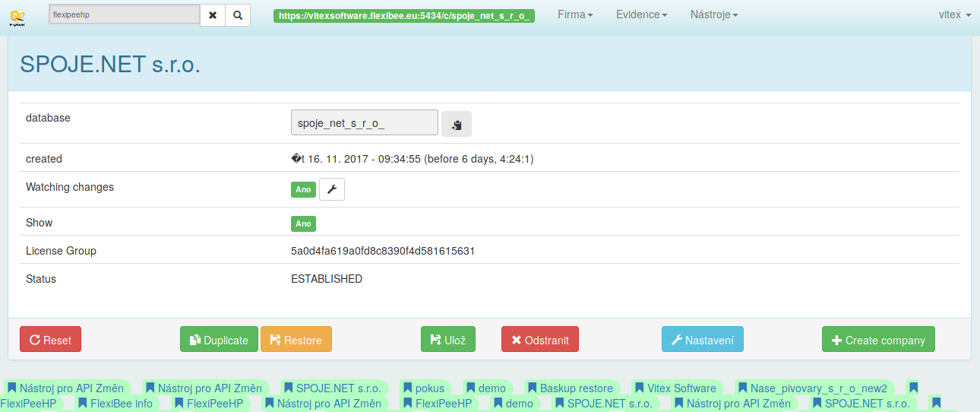The image size is (980, 412).
Task: Click the ESTABLISHED status value
Action: (327, 279)
